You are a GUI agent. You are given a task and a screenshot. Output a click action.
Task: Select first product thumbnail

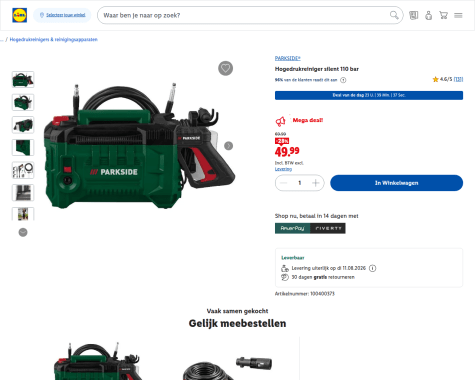[x=23, y=79]
